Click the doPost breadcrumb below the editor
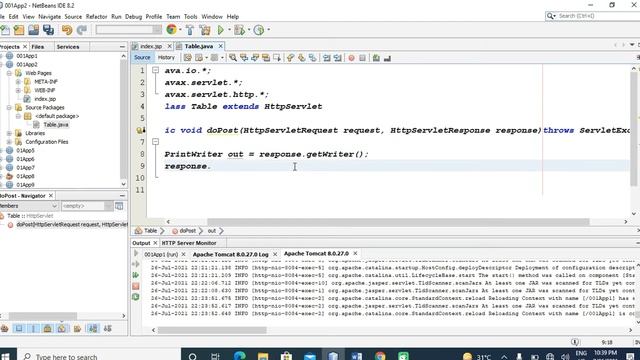Viewport: 640px width, 360px height. pyautogui.click(x=187, y=231)
